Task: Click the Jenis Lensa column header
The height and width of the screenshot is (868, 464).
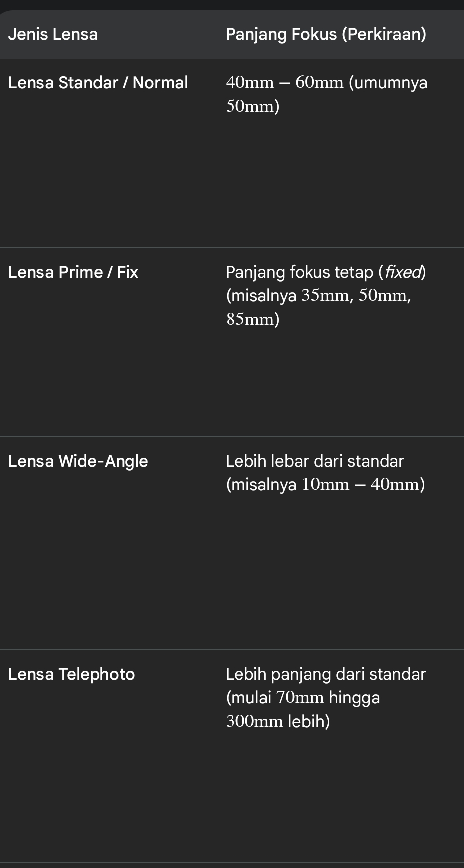Action: 53,34
